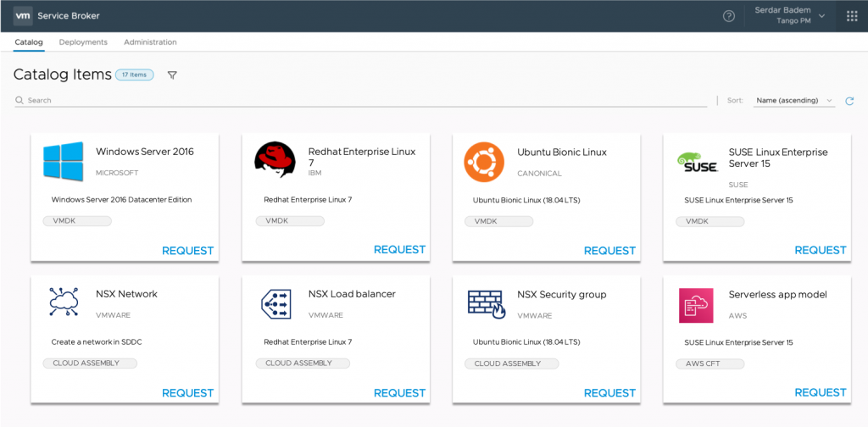Request SUSE Linux Enterprise Server 15
868x427 pixels.
(821, 250)
